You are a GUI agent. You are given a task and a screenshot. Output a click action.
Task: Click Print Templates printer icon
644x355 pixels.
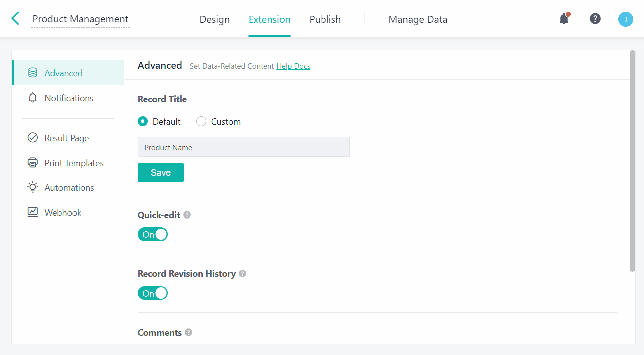coord(33,163)
